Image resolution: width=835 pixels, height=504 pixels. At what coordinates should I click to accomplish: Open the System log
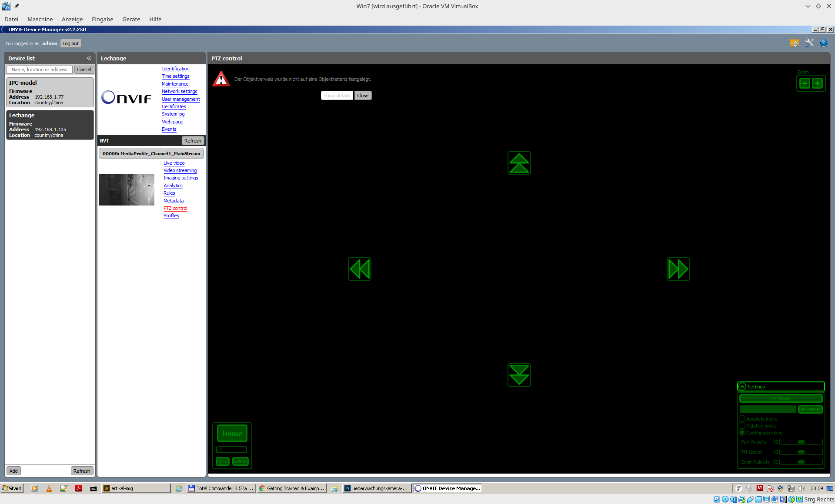[x=173, y=114]
